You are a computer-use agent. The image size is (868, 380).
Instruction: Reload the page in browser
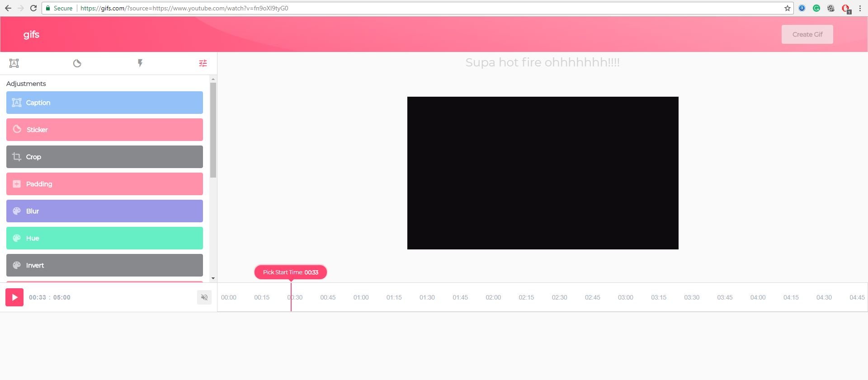click(x=33, y=8)
